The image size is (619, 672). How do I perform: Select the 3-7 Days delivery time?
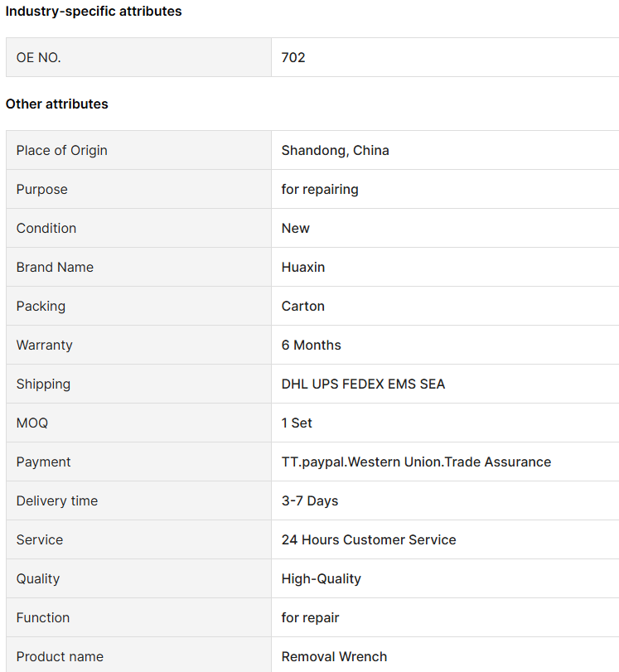tap(310, 501)
